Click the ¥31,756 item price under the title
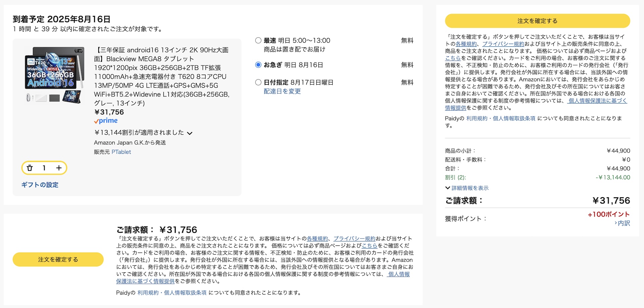This screenshot has width=644, height=308. coord(109,112)
